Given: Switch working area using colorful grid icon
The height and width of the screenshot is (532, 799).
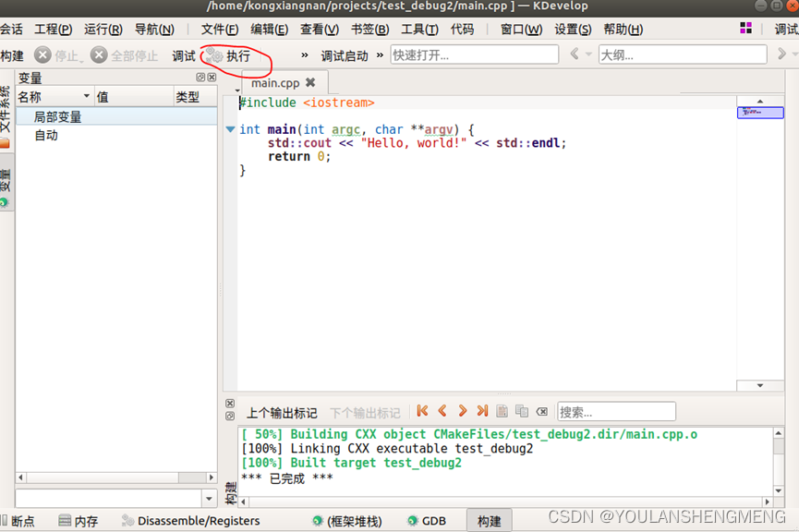Looking at the screenshot, I should [x=745, y=29].
